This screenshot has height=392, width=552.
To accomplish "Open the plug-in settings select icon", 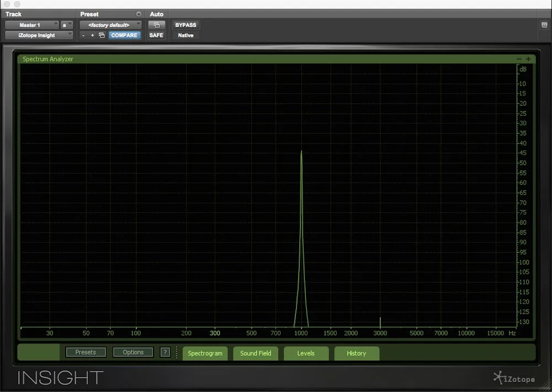I will coord(102,35).
